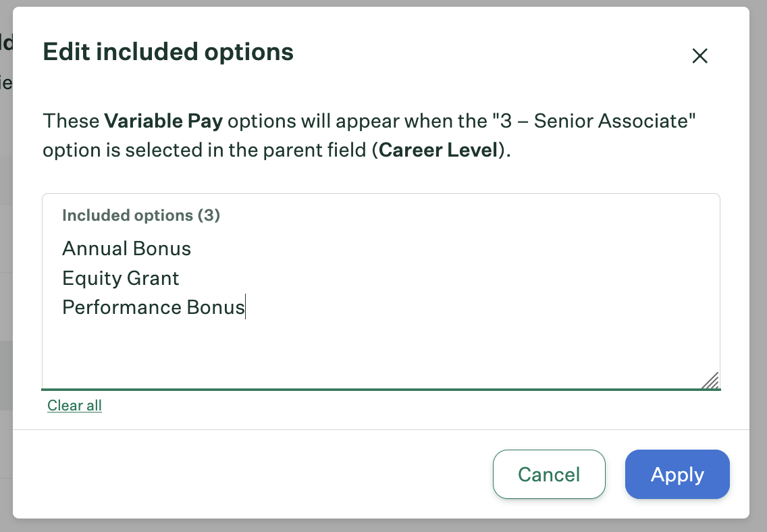Click the bold Variable Pay text
This screenshot has height=532, width=767.
coord(165,122)
